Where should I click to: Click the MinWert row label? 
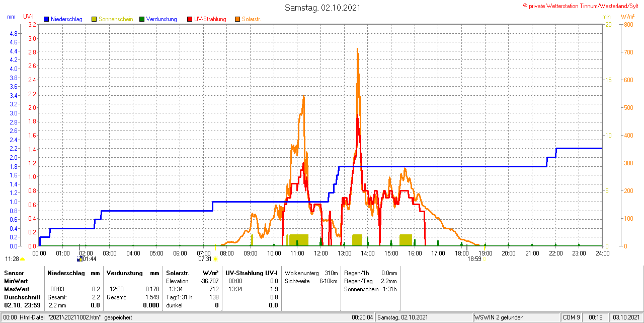coord(16,281)
